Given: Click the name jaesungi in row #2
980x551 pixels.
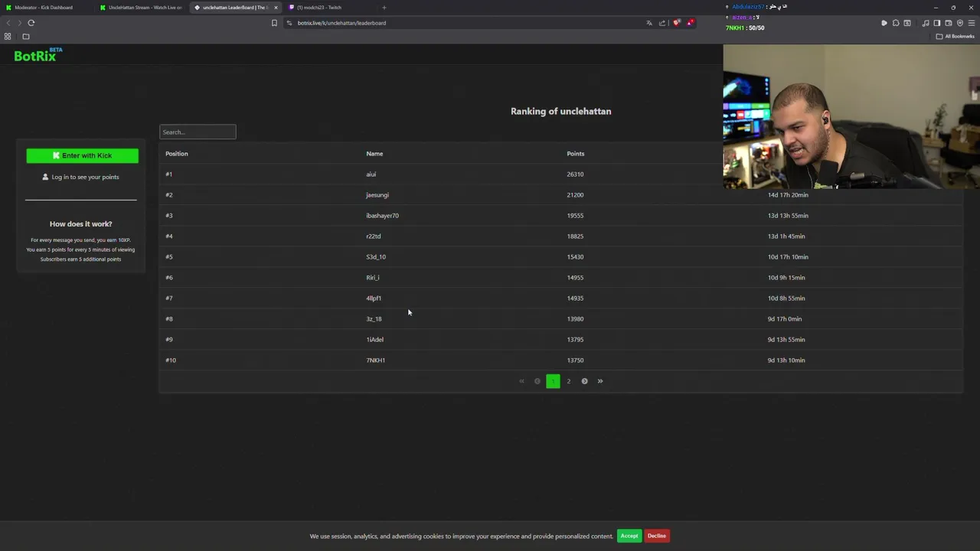Looking at the screenshot, I should pos(377,194).
